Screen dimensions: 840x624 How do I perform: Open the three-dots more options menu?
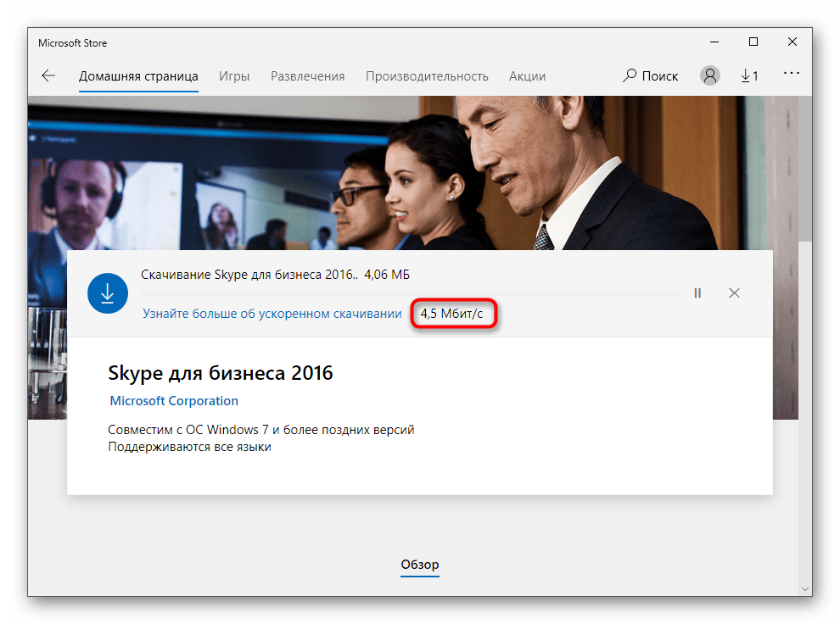pos(791,75)
